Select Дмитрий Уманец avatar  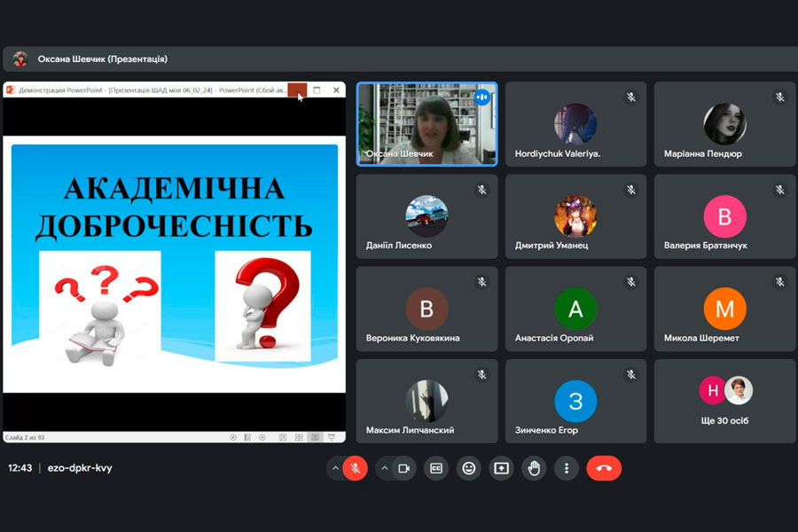575,215
